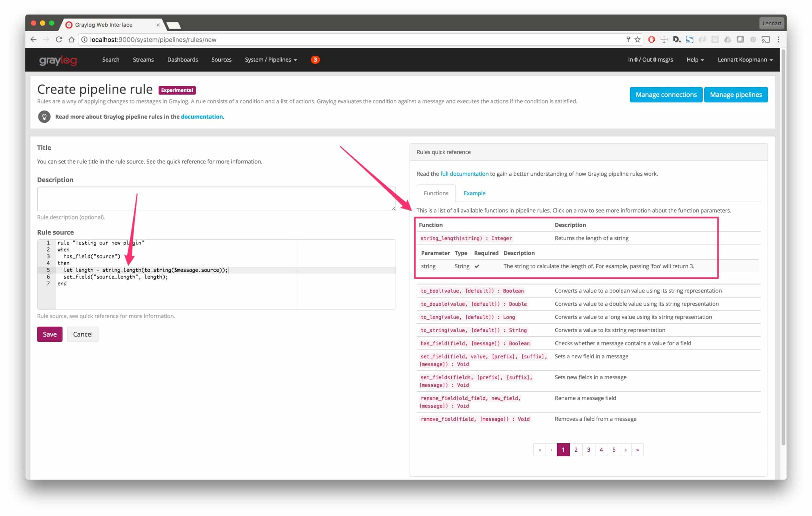The width and height of the screenshot is (812, 516).
Task: Click the browser home icon
Action: pos(71,39)
